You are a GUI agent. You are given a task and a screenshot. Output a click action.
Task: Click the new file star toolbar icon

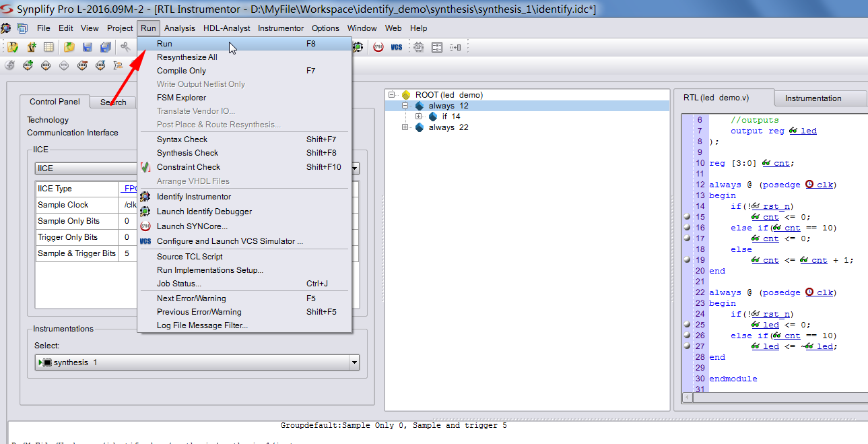click(31, 47)
